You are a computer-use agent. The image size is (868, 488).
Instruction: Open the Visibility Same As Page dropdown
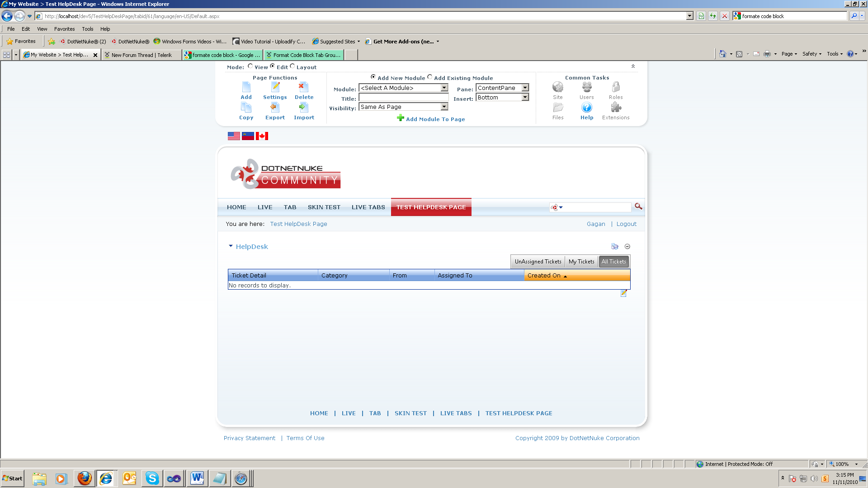[x=444, y=107]
